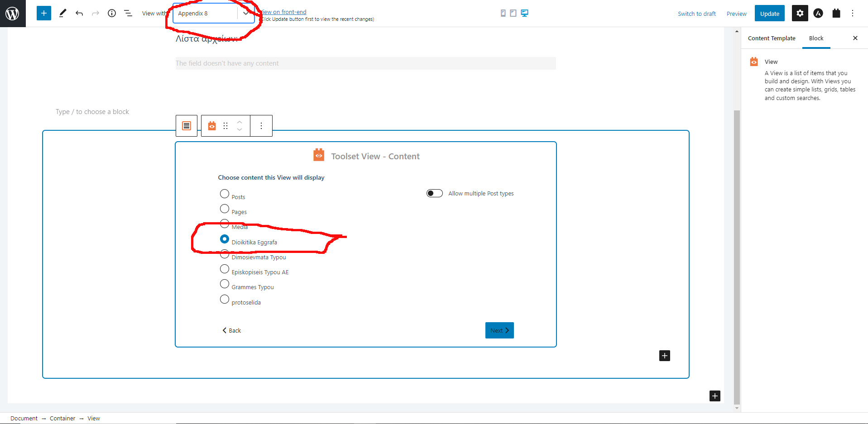
Task: Click the Toolset View block icon in toolbar
Action: pyautogui.click(x=212, y=126)
